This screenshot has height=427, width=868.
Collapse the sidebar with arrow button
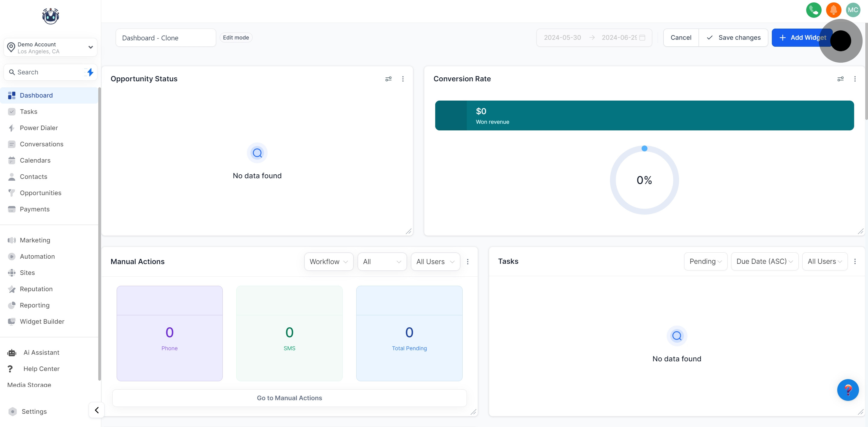[97, 410]
